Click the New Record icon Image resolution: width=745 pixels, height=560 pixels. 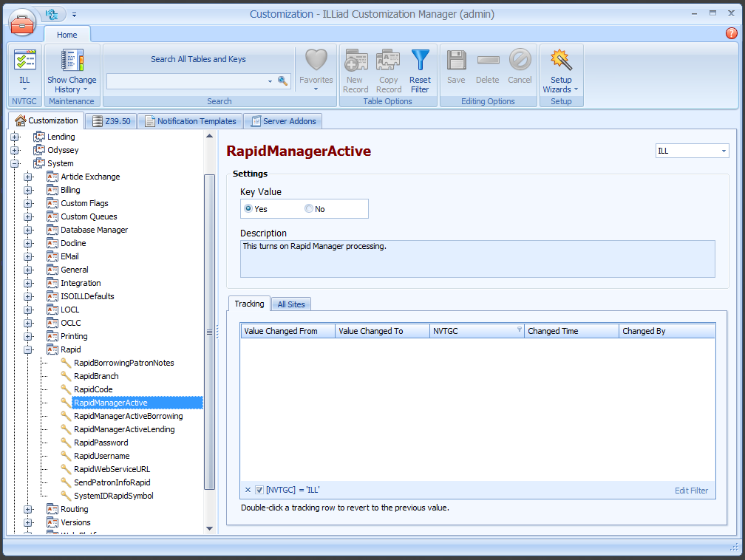coord(356,59)
